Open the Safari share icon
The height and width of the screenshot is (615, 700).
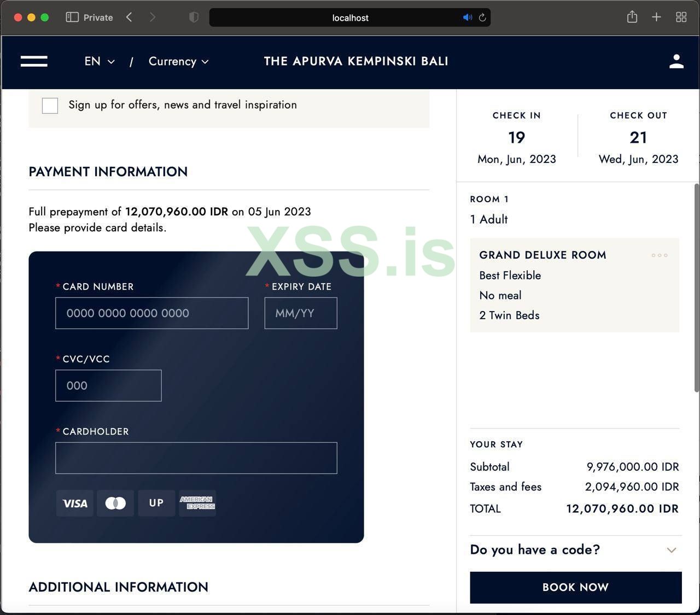[x=632, y=17]
